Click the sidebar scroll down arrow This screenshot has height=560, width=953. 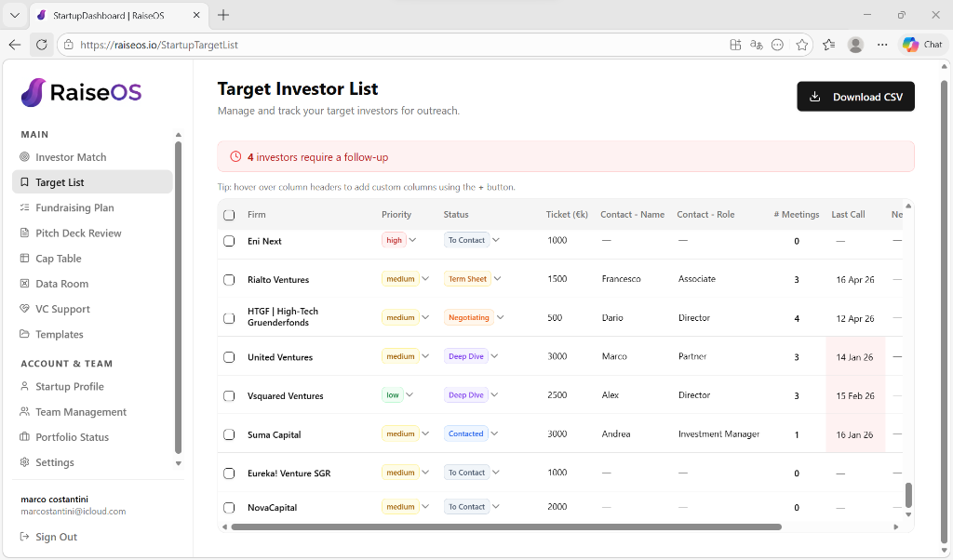178,463
